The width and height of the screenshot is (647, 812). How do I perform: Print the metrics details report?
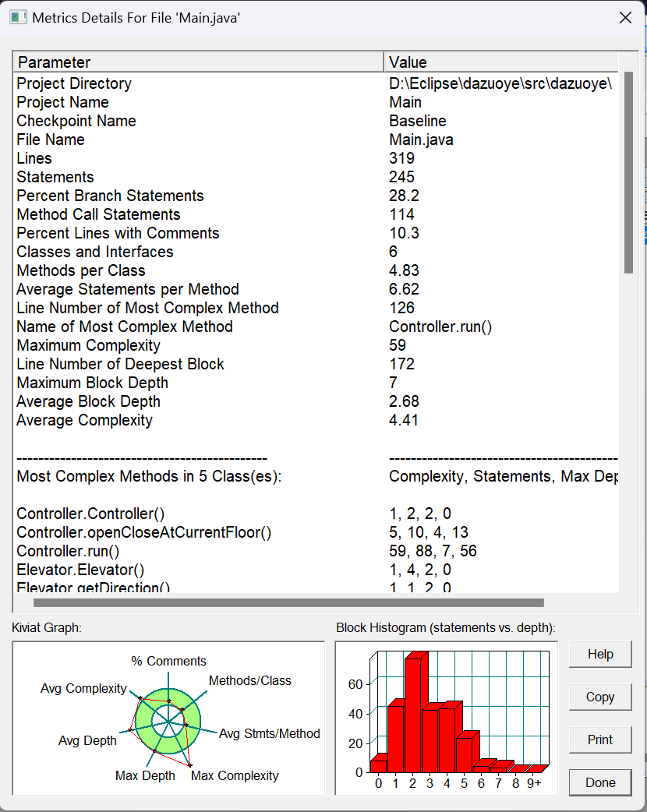600,740
